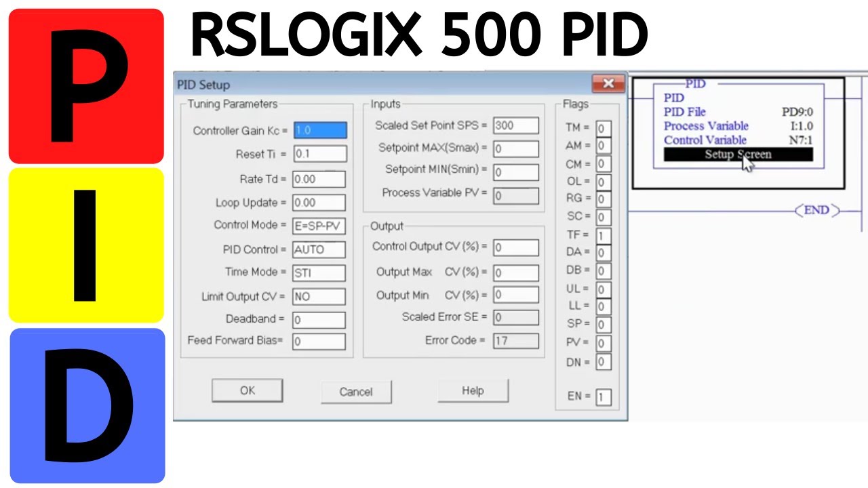Toggle the SC flag box

(x=604, y=218)
